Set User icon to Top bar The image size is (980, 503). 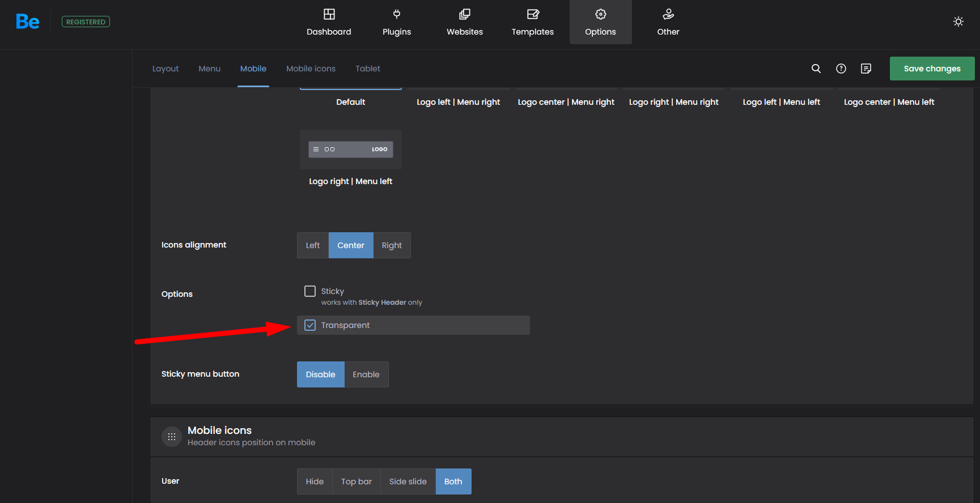[x=357, y=481]
